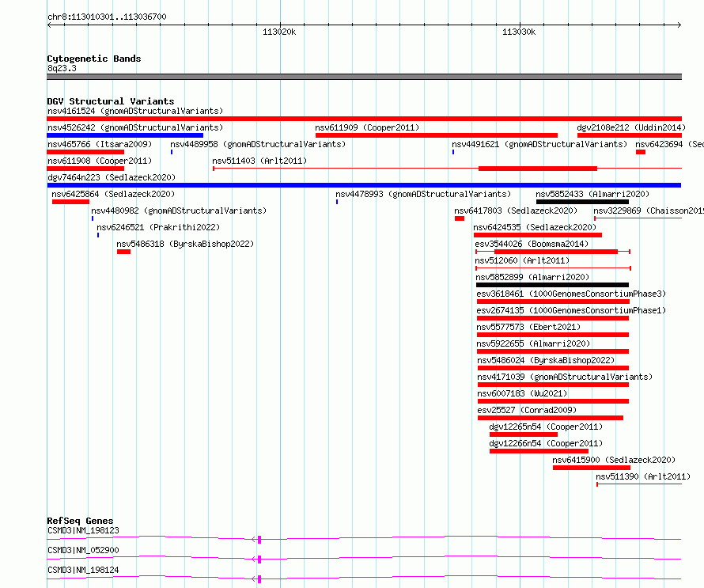This screenshot has width=704, height=588.
Task: Click the nsv512060 (Arlt2011) label
Action: coord(522,260)
